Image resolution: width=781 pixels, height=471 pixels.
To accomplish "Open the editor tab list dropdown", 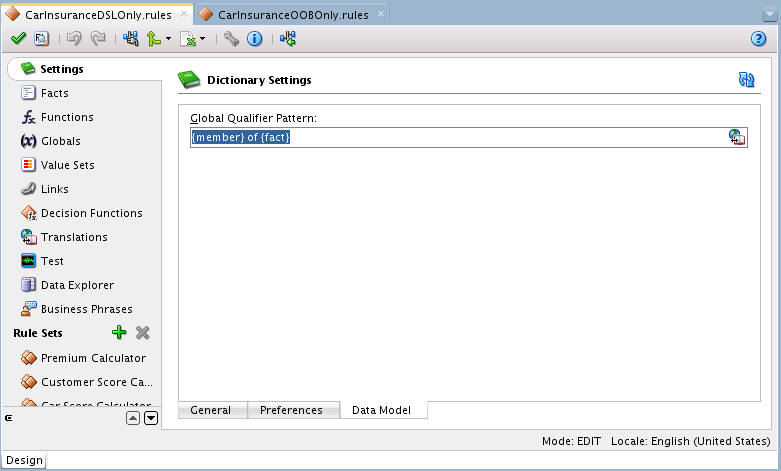I will pos(770,15).
